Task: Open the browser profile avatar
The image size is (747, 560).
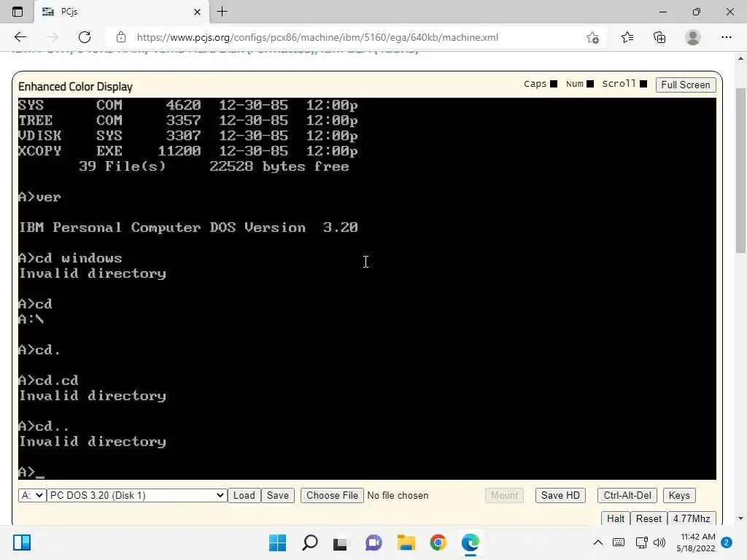Action: (693, 37)
